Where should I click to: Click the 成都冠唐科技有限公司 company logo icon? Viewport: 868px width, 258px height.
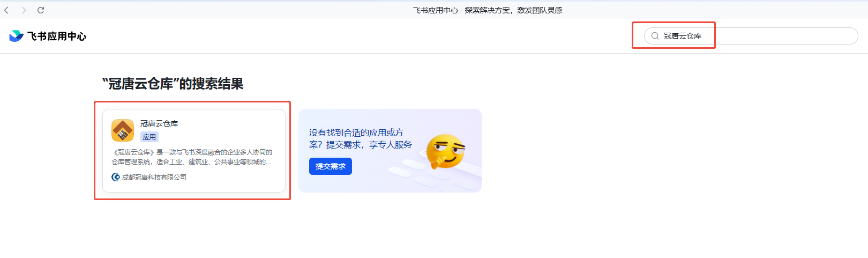tap(116, 177)
